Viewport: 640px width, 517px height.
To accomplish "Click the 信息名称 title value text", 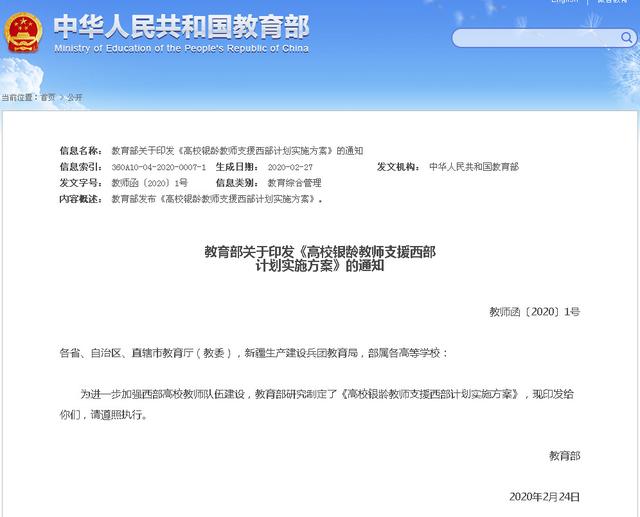I will [x=238, y=151].
